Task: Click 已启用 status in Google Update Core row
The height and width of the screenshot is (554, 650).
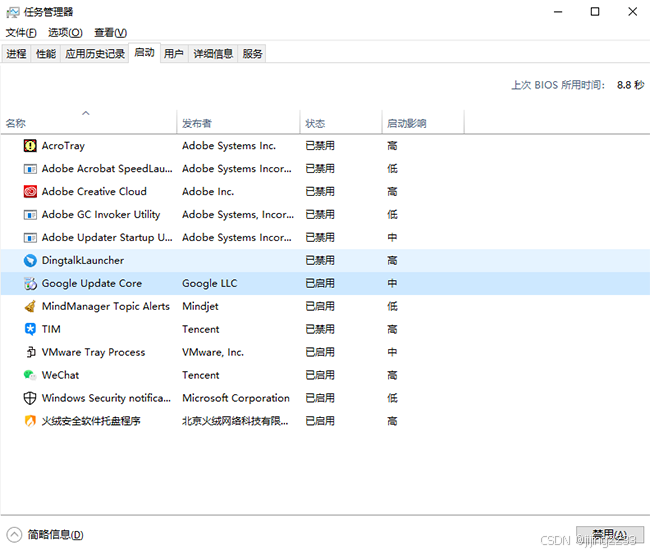Action: [x=320, y=284]
